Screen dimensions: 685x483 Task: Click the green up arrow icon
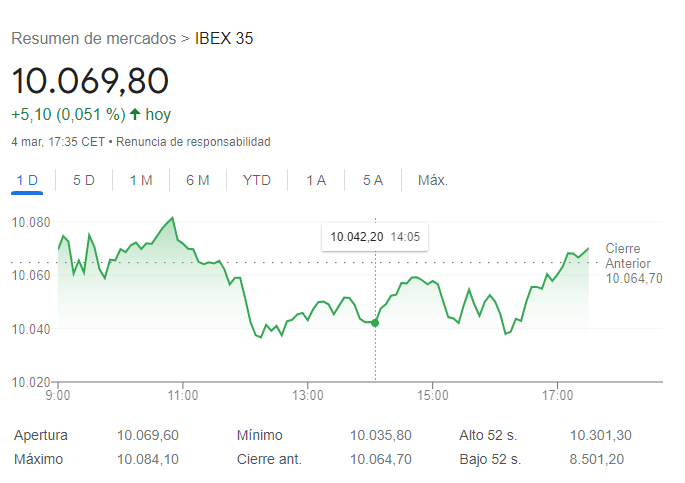point(135,114)
